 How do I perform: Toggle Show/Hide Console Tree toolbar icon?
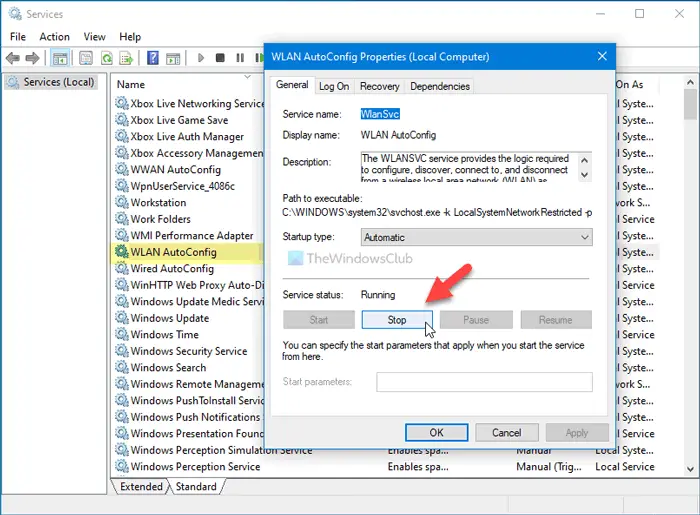(60, 58)
